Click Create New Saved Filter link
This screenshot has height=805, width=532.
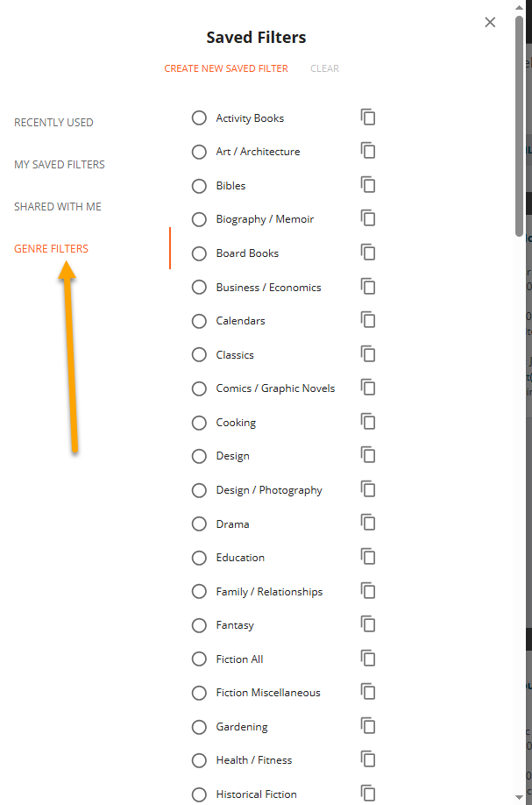[x=226, y=68]
